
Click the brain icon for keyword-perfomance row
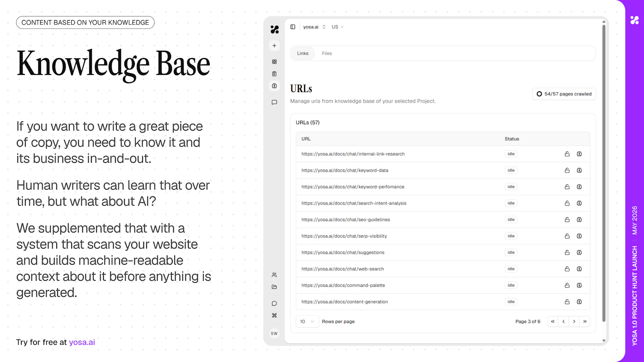coord(579,187)
